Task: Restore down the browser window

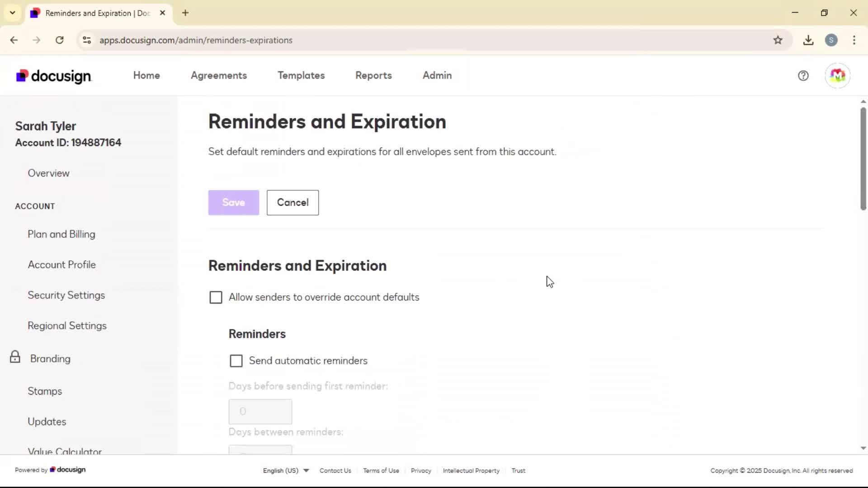Action: [824, 13]
